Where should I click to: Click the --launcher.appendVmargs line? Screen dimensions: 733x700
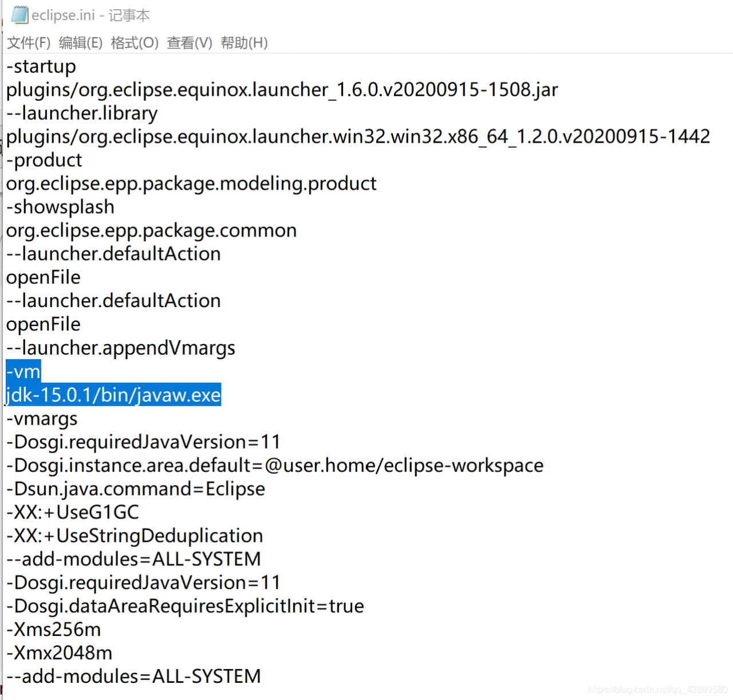point(121,348)
